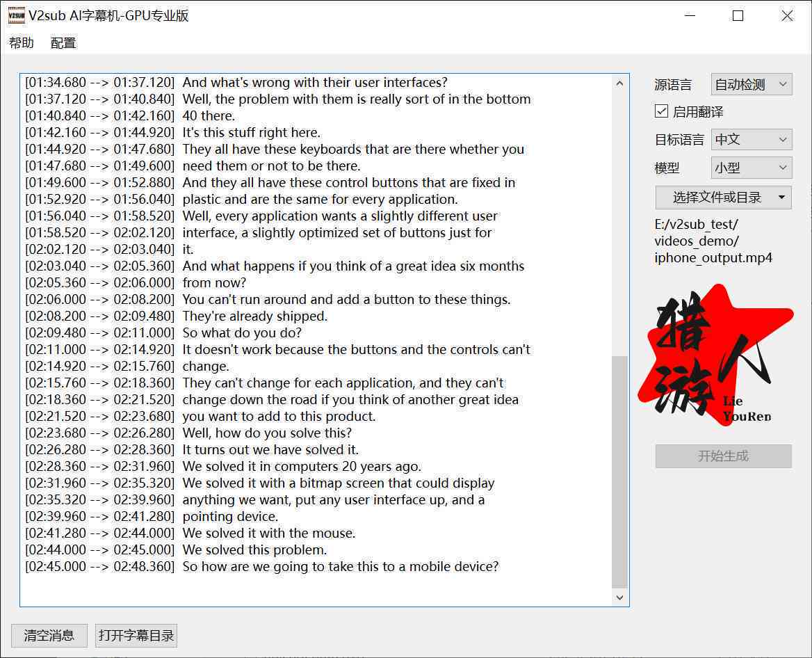
Task: Click the 开始生成 button
Action: click(x=723, y=456)
